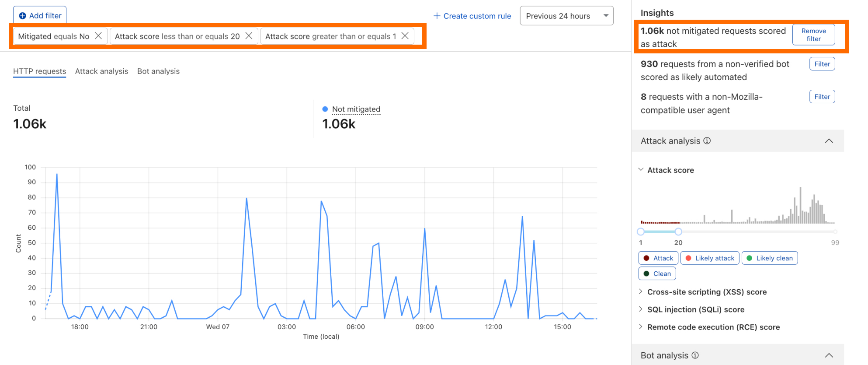Click the peak near 18:00 on chart
This screenshot has width=868, height=365.
click(57, 174)
